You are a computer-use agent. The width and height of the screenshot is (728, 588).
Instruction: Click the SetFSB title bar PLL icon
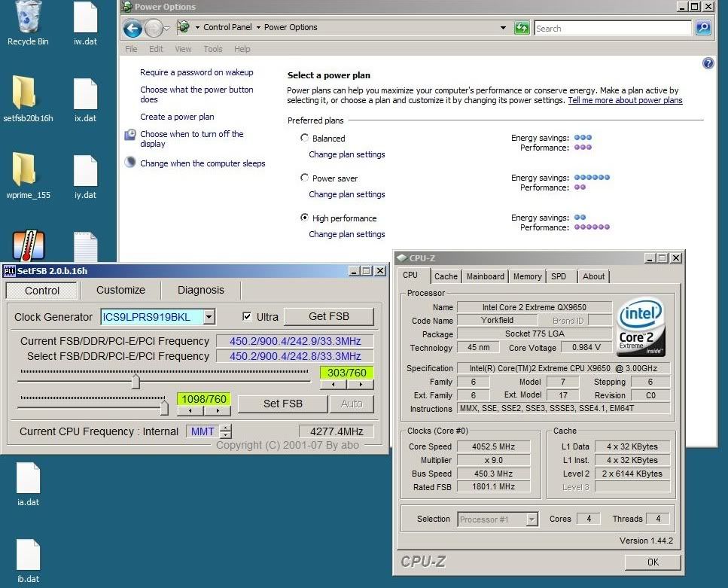(9, 271)
